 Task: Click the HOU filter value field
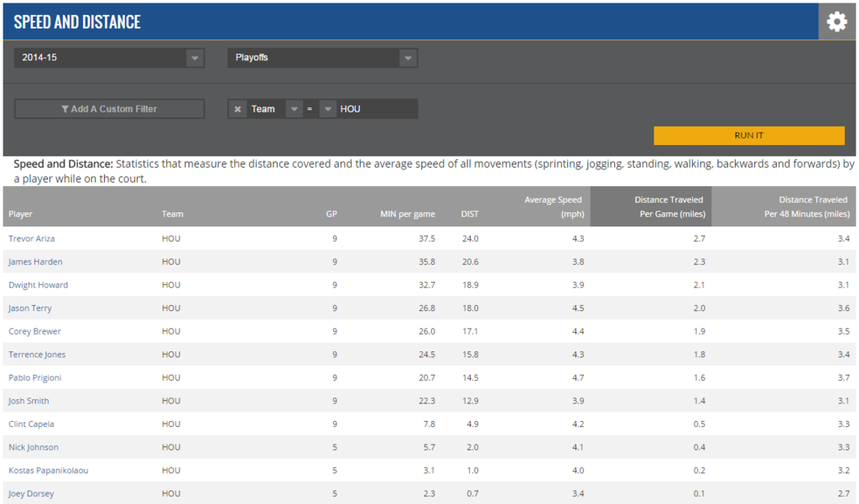coord(377,109)
